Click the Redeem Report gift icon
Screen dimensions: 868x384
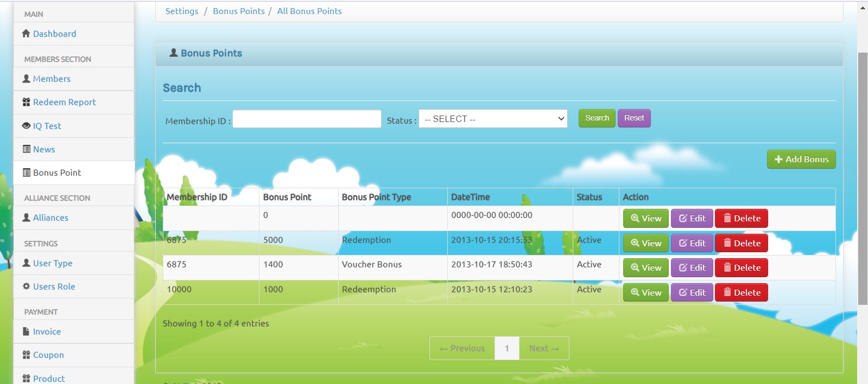point(26,102)
